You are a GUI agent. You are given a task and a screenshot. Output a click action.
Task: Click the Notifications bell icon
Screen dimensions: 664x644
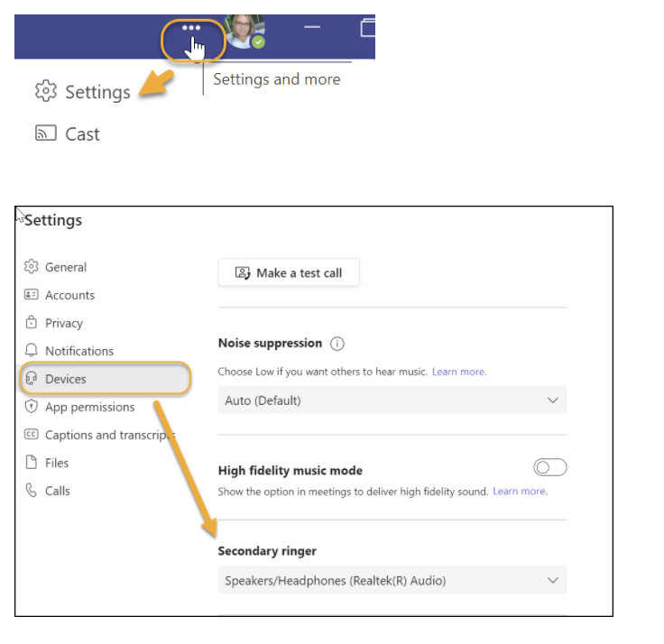[32, 351]
